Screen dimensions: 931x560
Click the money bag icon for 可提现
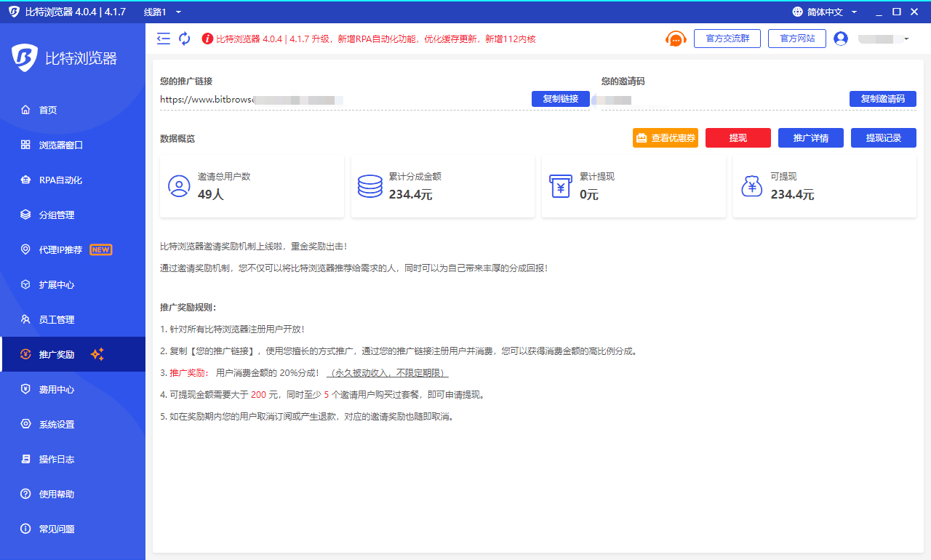pos(751,186)
